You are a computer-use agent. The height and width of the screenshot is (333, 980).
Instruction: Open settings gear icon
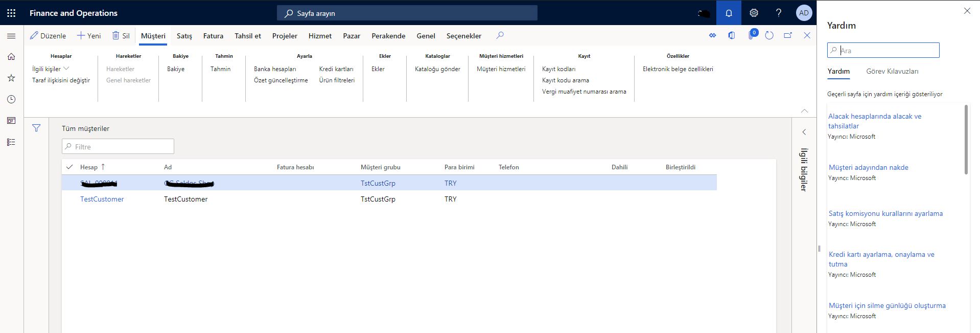point(754,13)
